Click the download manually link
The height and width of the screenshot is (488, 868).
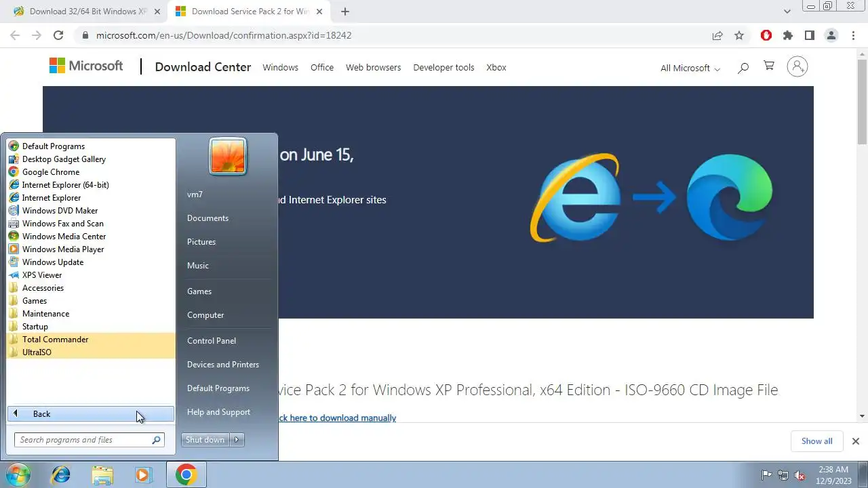click(336, 418)
